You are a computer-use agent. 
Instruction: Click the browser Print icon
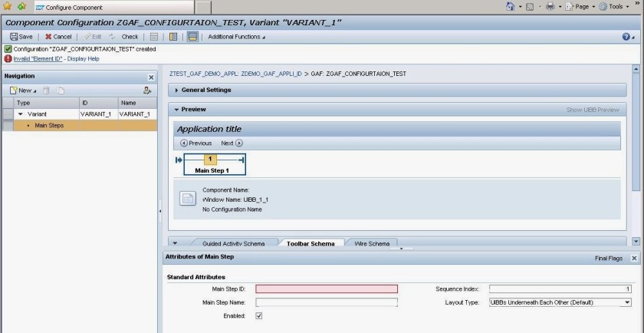(550, 7)
